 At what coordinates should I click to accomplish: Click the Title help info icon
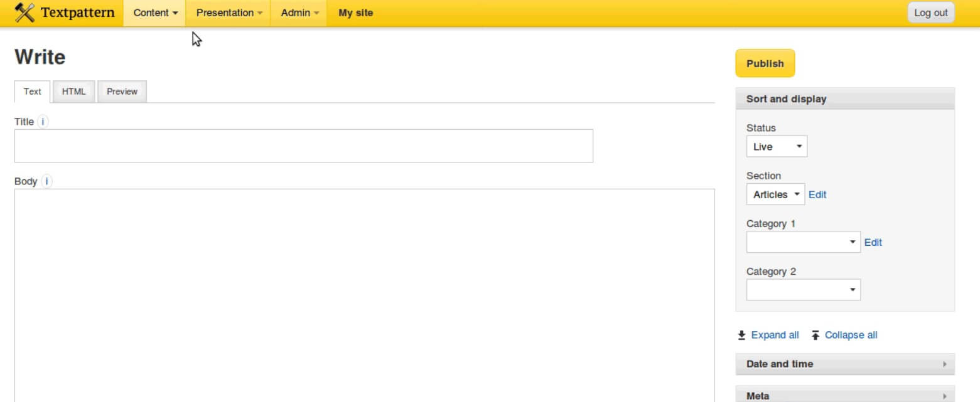43,122
